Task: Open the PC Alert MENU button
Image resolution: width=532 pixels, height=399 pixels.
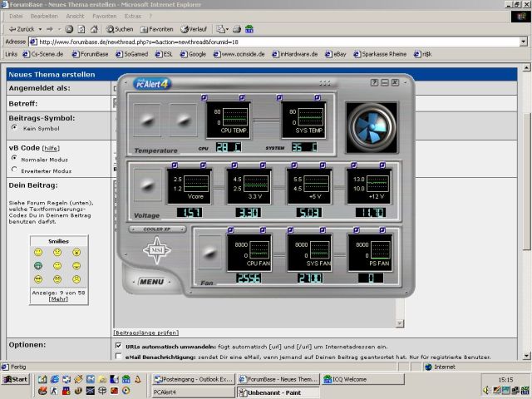Action: (152, 282)
